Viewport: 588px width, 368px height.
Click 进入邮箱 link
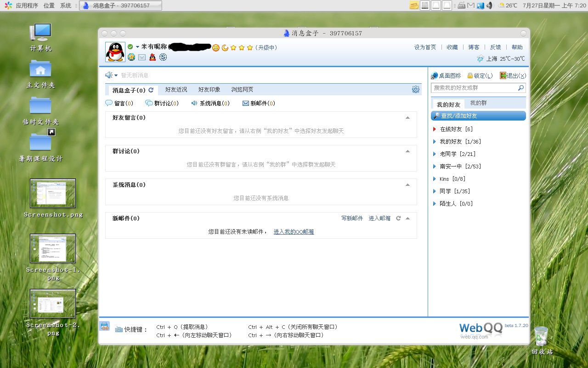tap(379, 218)
